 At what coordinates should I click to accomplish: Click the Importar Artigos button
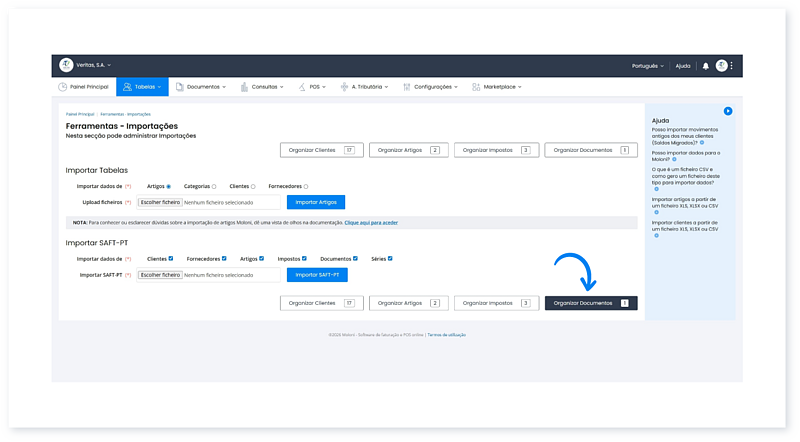315,202
